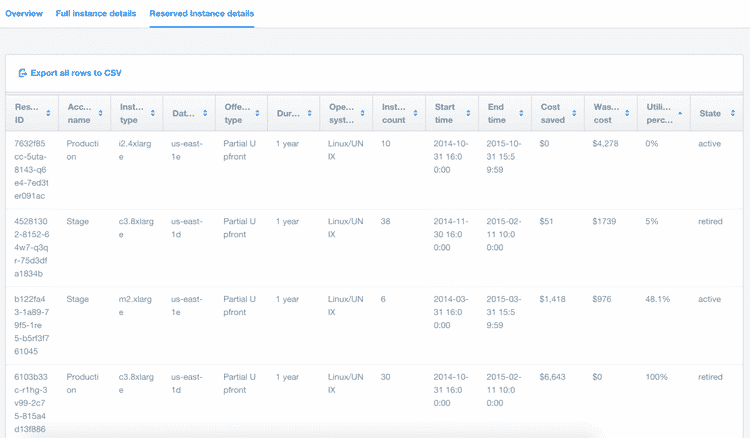Sort by Offering type column arrows
750x438 pixels.
point(257,113)
